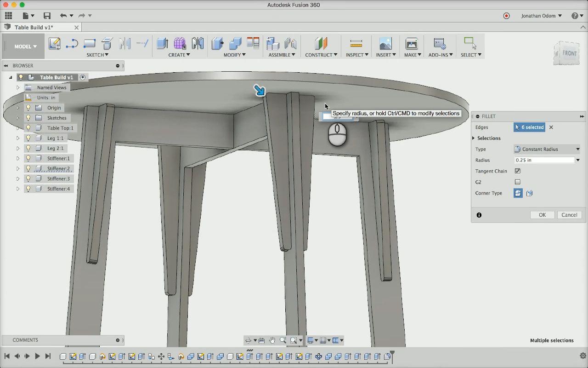
Task: Open the CONSTRUCT menu
Action: coord(321,55)
